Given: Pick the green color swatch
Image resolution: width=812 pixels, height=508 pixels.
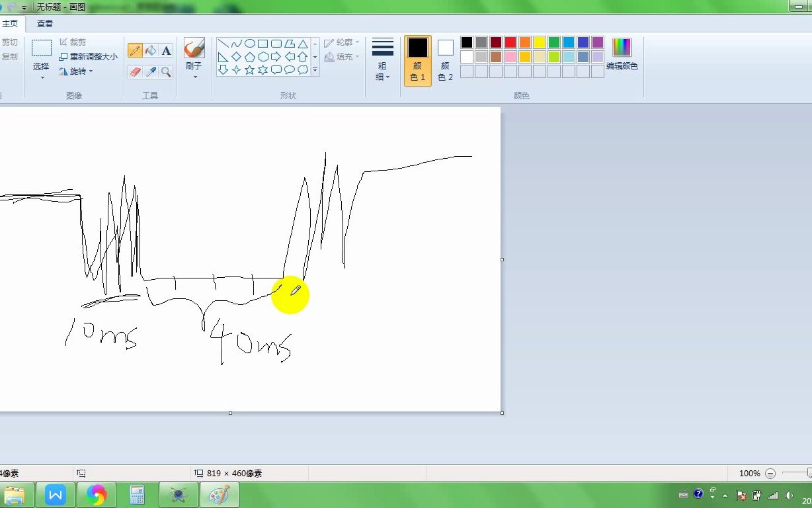Looking at the screenshot, I should pos(554,42).
